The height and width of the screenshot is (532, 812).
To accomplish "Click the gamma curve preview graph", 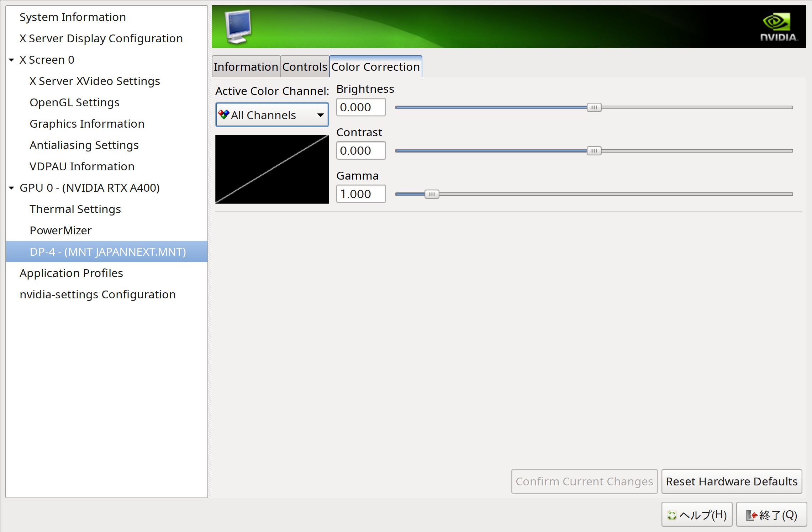I will (x=272, y=169).
